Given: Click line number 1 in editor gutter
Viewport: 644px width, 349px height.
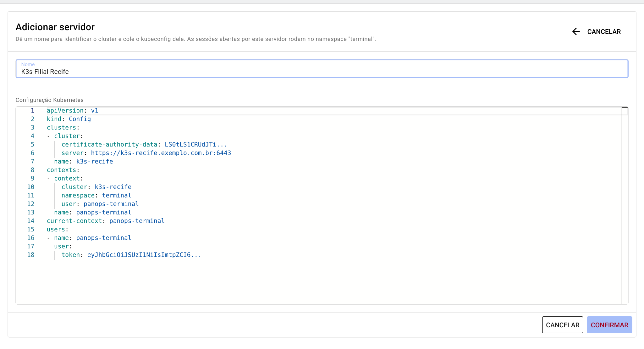Looking at the screenshot, I should (32, 111).
